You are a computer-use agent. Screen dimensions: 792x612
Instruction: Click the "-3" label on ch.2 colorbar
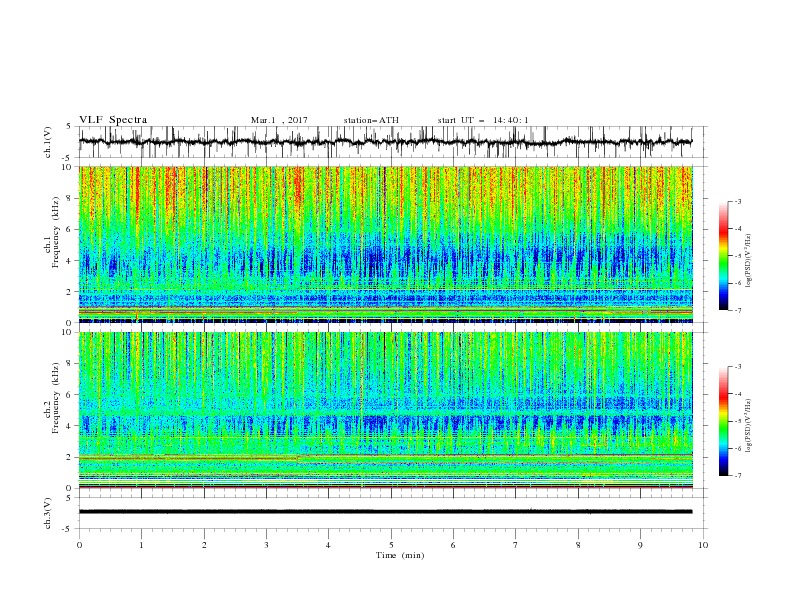pyautogui.click(x=737, y=367)
